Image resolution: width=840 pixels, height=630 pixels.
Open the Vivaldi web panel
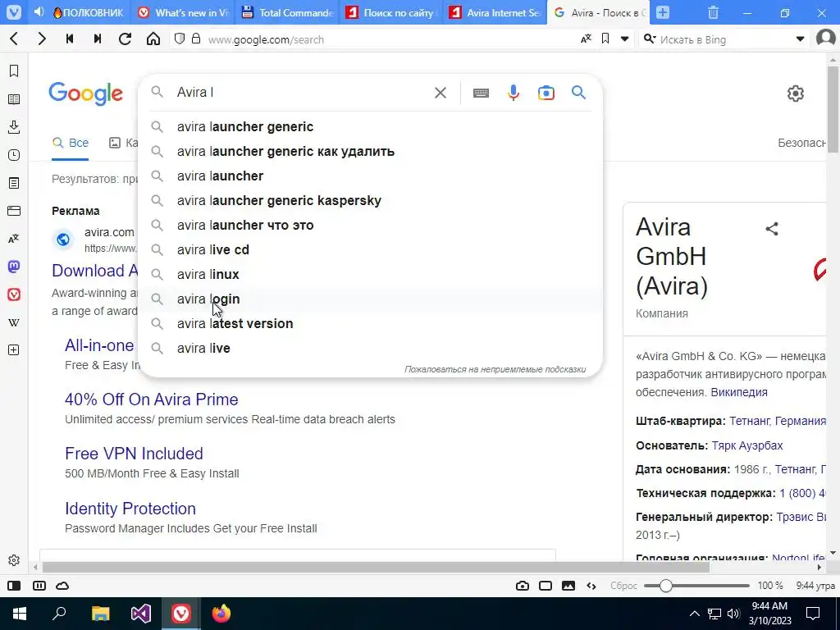(x=14, y=294)
